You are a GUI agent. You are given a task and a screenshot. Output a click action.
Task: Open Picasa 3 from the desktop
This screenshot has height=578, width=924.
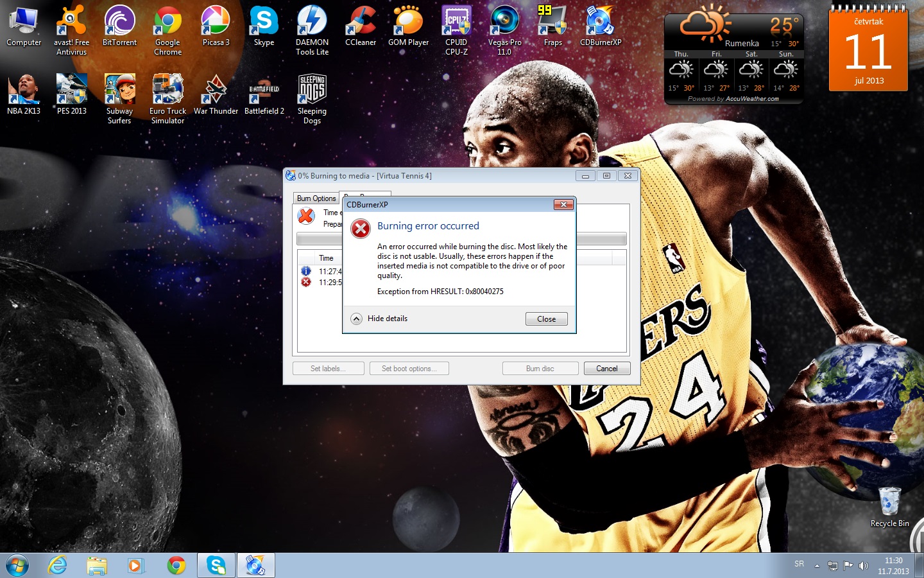pos(216,26)
